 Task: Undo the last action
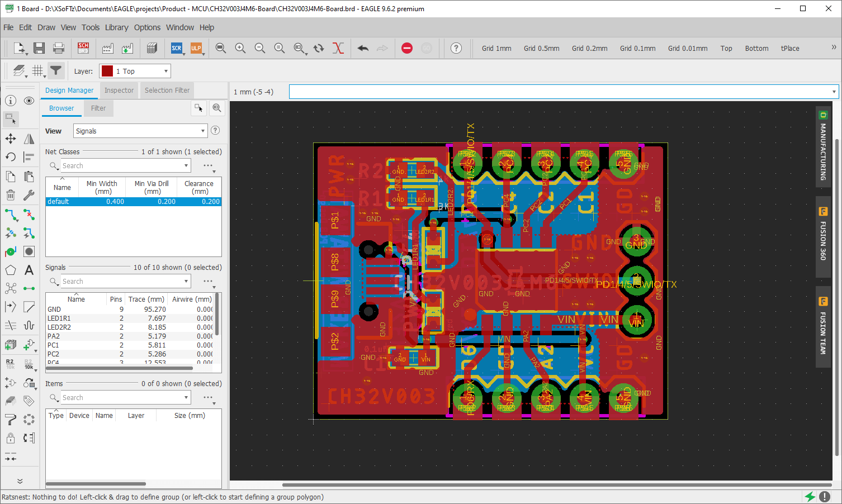point(363,48)
